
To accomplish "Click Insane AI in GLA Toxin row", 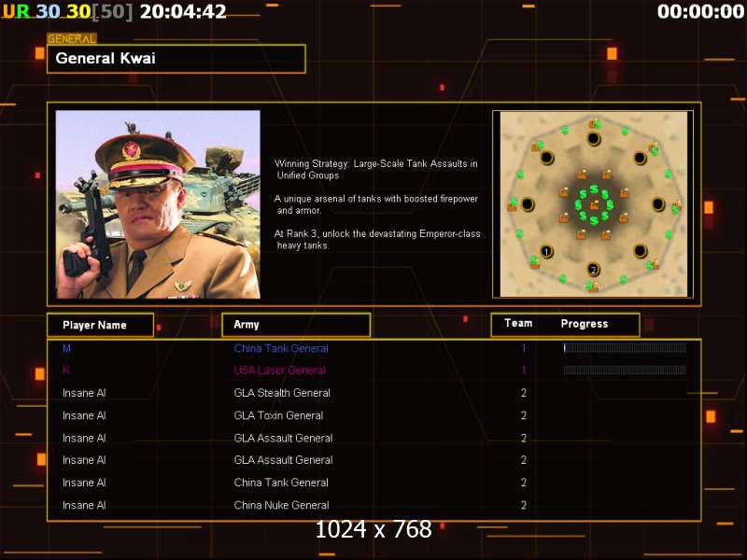I will pyautogui.click(x=84, y=415).
